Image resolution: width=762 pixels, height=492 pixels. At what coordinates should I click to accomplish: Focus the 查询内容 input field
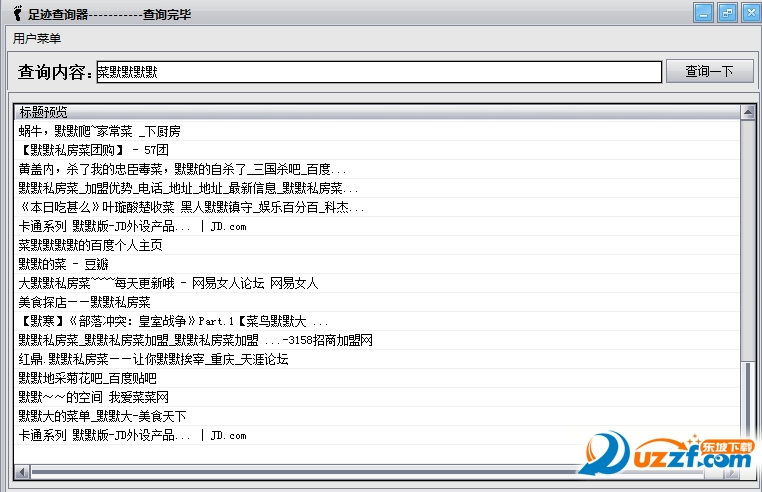tap(379, 72)
